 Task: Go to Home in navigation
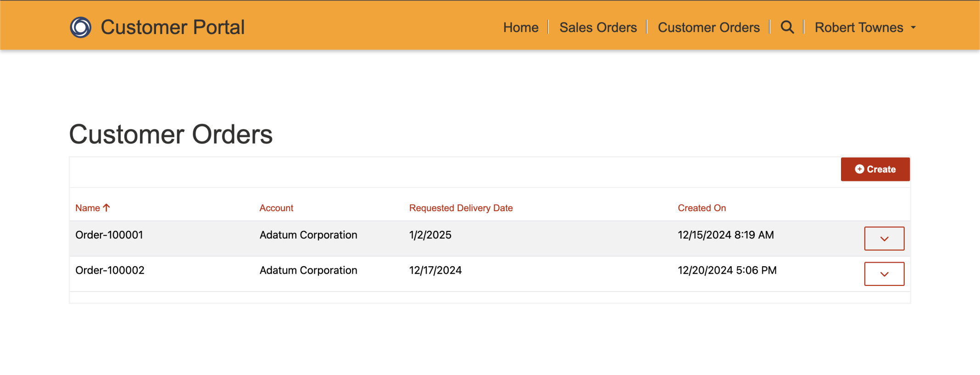(x=521, y=28)
